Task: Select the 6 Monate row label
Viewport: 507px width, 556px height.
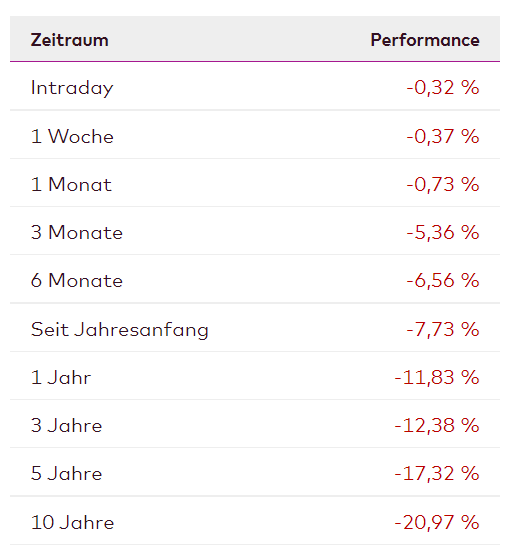Action: click(77, 280)
